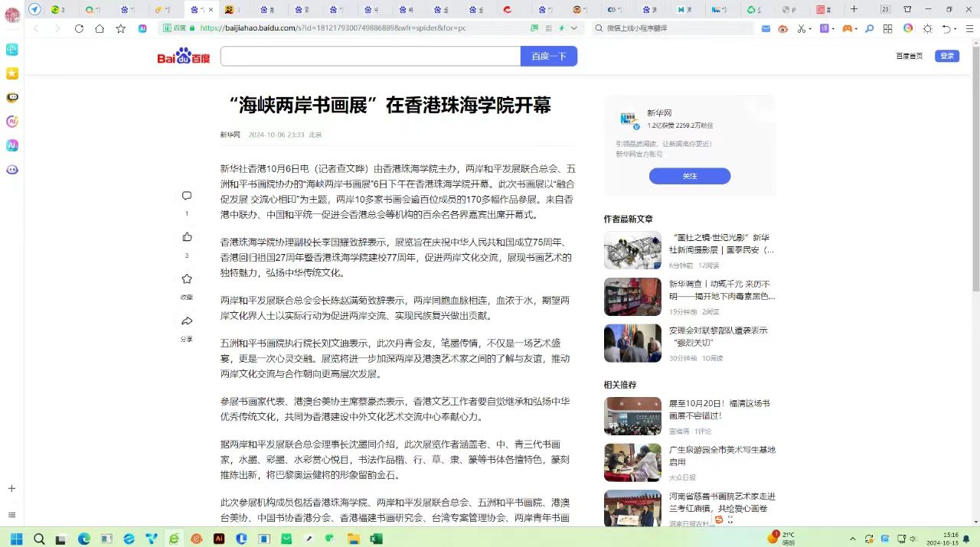Image resolution: width=980 pixels, height=547 pixels.
Task: Like the article with the thumbs-up icon
Action: pyautogui.click(x=187, y=237)
